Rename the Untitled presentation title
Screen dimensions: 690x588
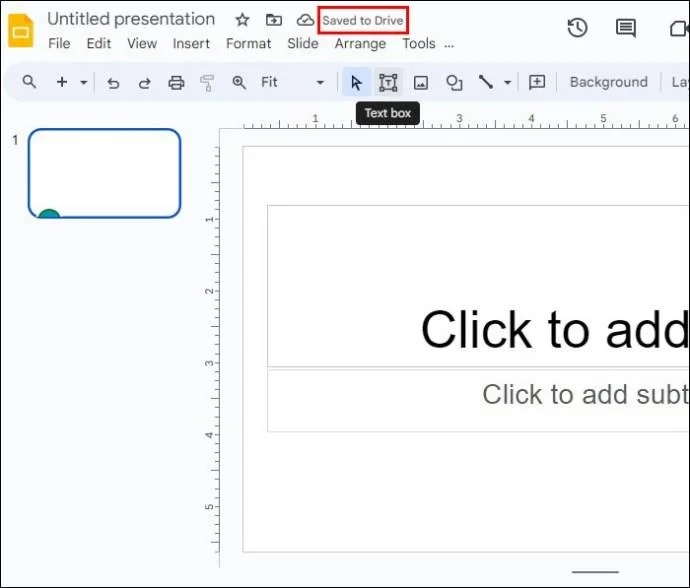click(131, 19)
